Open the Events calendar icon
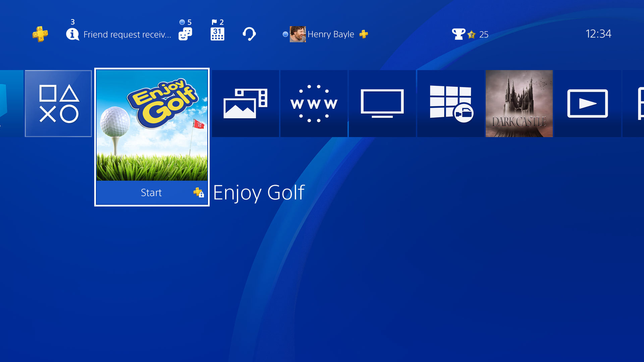The height and width of the screenshot is (362, 644). pos(217,34)
